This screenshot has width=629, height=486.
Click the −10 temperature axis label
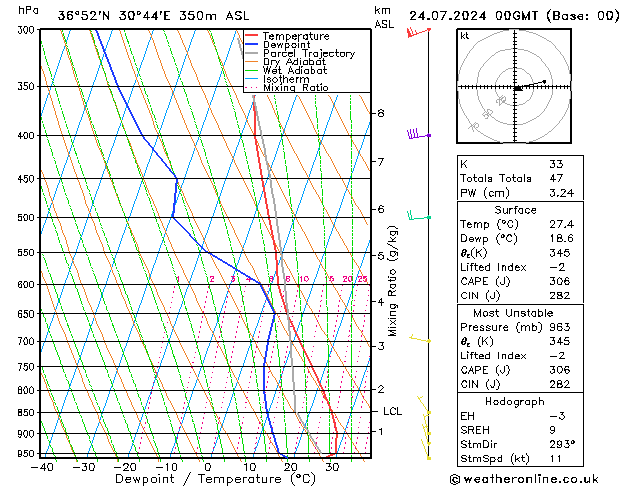(166, 467)
